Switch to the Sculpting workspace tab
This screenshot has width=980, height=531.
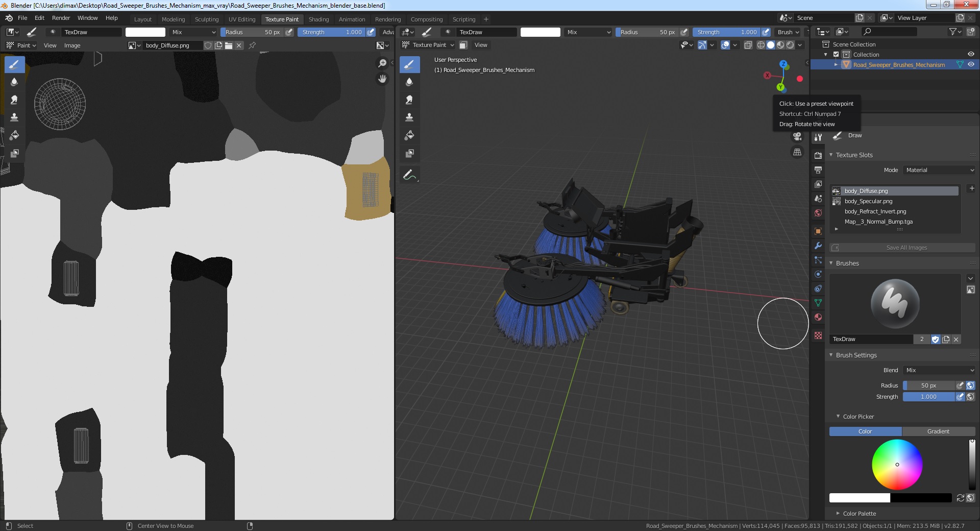[207, 19]
